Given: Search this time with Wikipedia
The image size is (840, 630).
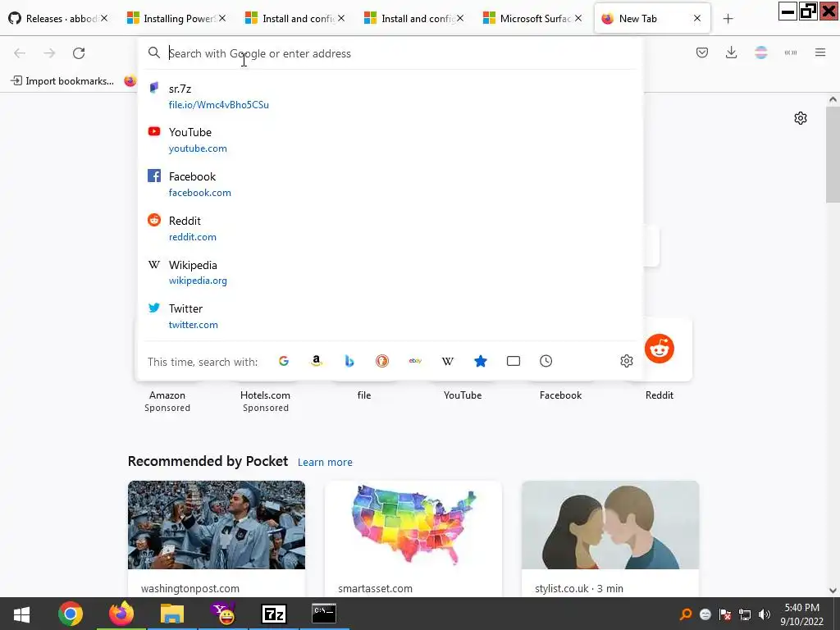Looking at the screenshot, I should pos(448,361).
